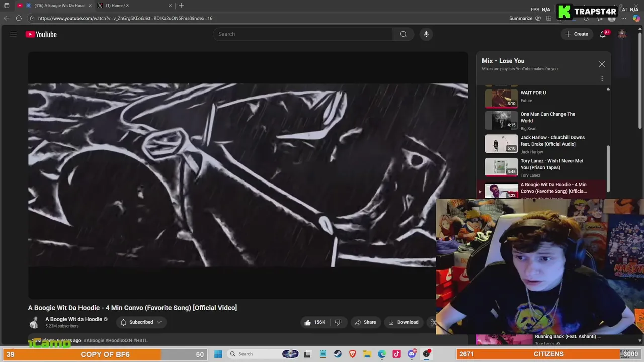Go back in the browser
This screenshot has width=644, height=362.
point(7,18)
